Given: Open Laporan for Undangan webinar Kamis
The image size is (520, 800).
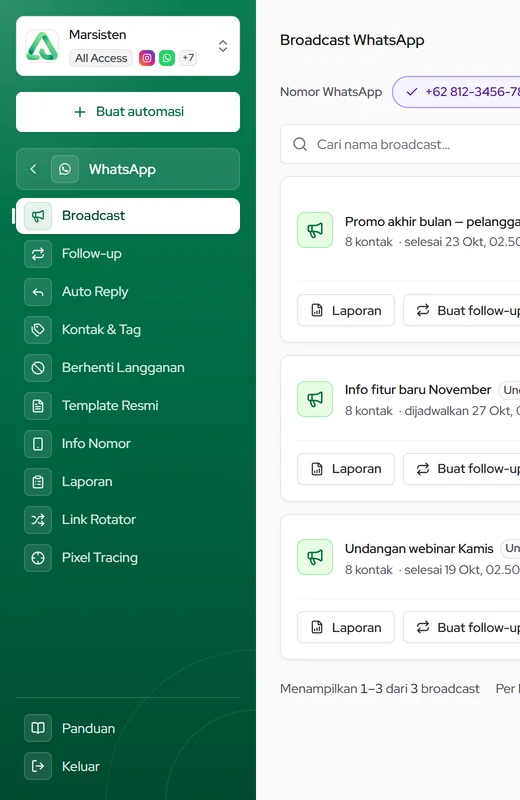Looking at the screenshot, I should (346, 627).
